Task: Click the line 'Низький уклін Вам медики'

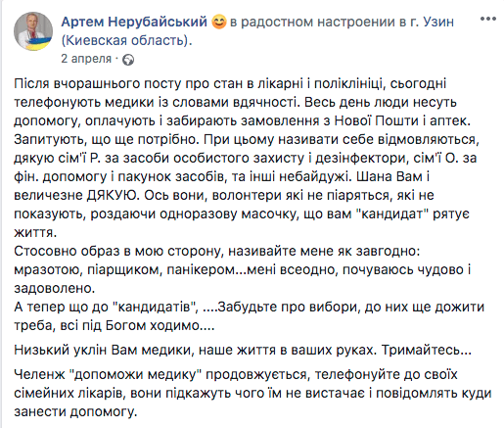Action: 243,350
